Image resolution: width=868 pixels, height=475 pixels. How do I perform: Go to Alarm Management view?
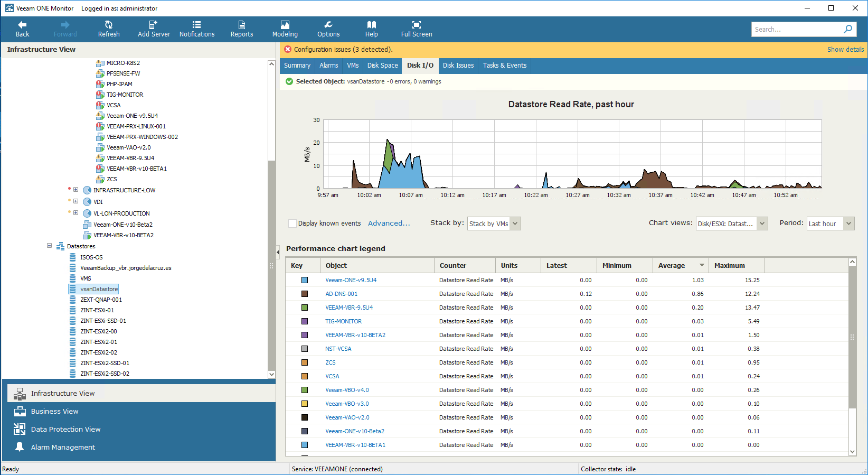pos(63,447)
